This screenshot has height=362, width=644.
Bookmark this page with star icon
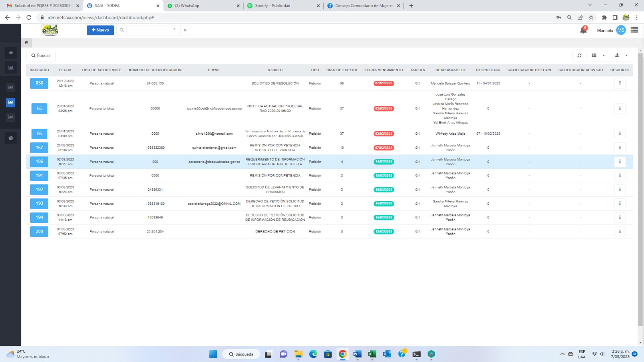(x=591, y=17)
